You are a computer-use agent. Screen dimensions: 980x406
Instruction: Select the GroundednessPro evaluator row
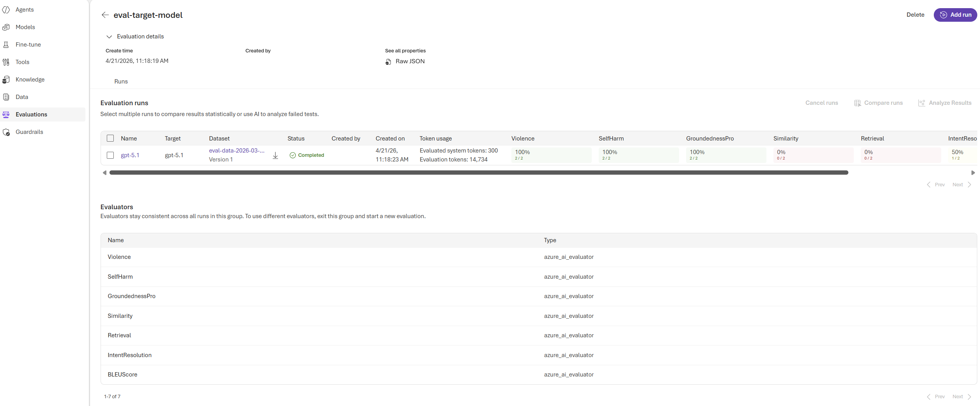pos(539,296)
